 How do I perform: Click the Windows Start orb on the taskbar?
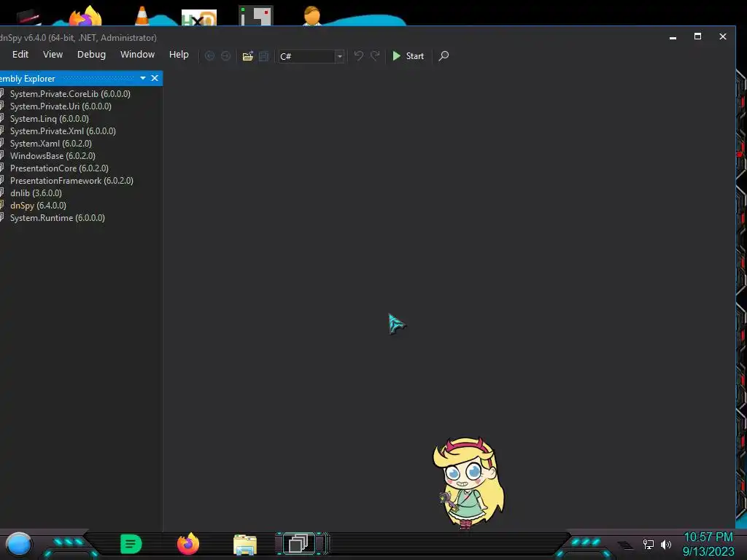coord(18,544)
